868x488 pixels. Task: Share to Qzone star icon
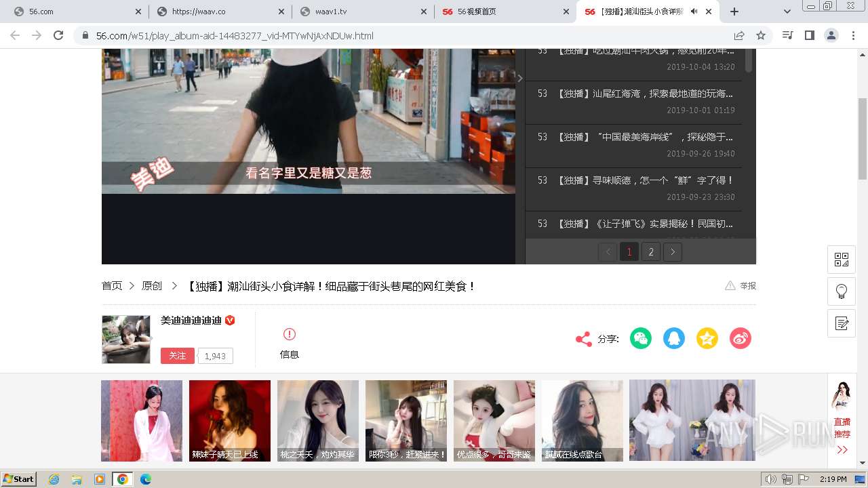(x=707, y=338)
